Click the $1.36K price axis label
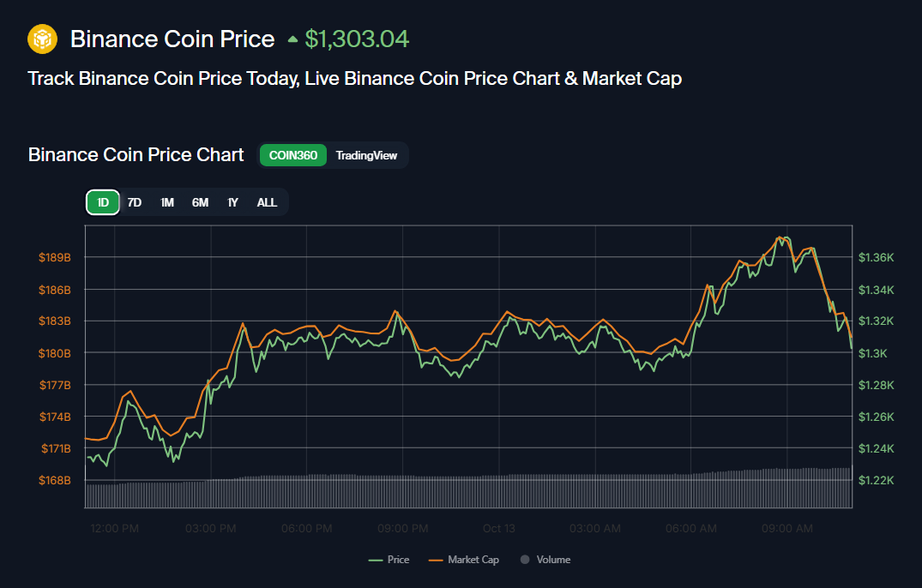The width and height of the screenshot is (922, 588). [x=877, y=257]
